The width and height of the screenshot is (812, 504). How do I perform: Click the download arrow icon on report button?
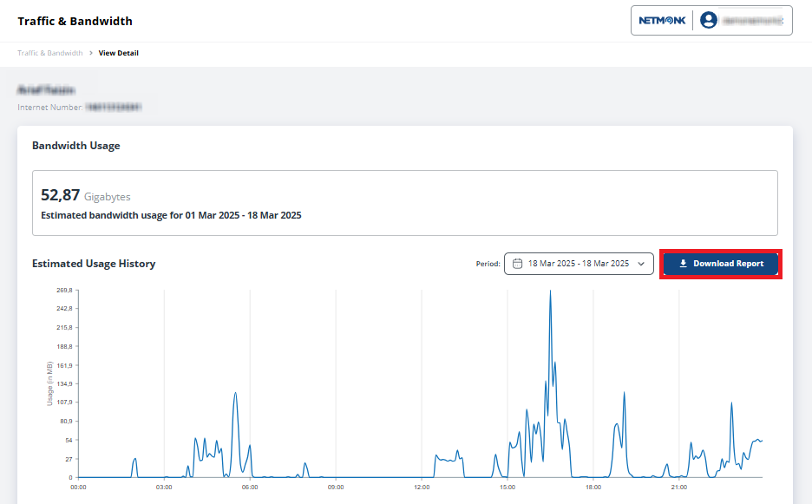pos(683,264)
